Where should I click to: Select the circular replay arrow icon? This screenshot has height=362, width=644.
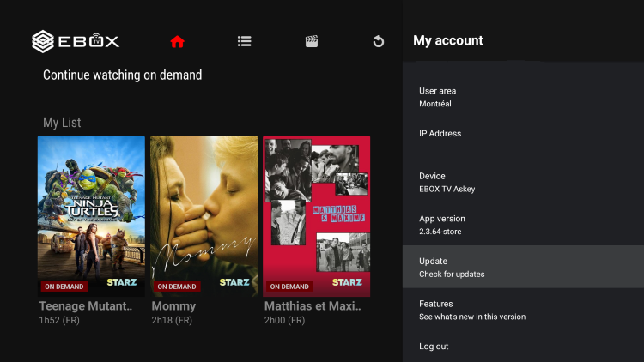[379, 41]
